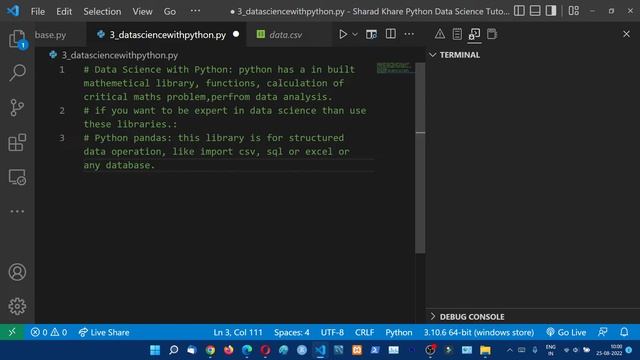Toggle Primary Side Bar layout button
Viewport: 640px width, 360px height.
(x=519, y=11)
